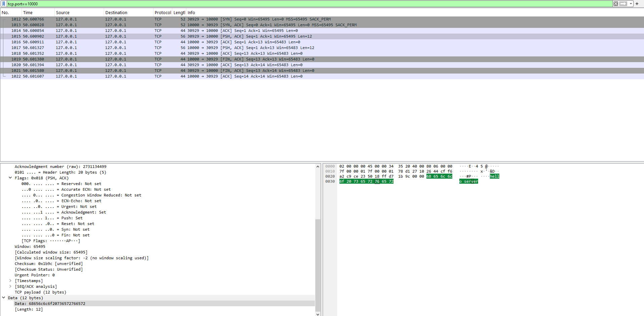Viewport: 644px width, 316px height.
Task: Clear the display filter with X icon
Action: (615, 4)
